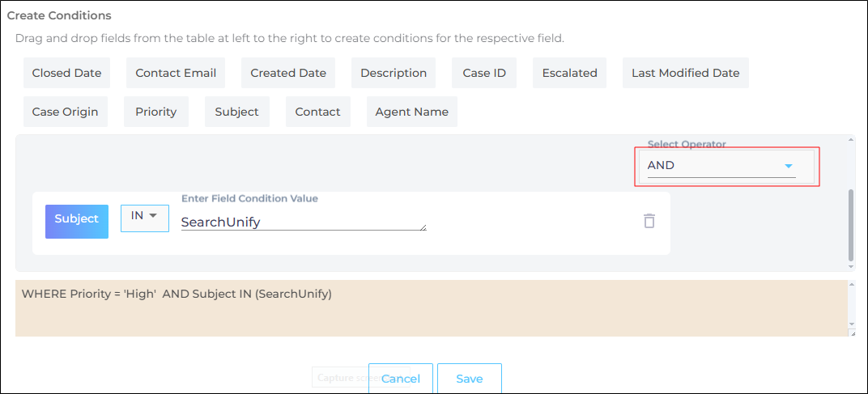
Task: Select the Contact field chip
Action: (x=317, y=112)
